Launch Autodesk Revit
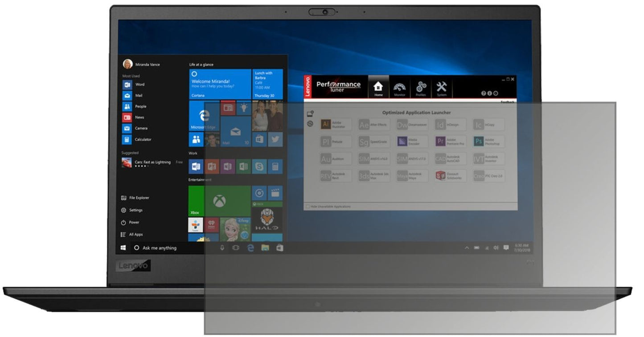 (336, 175)
